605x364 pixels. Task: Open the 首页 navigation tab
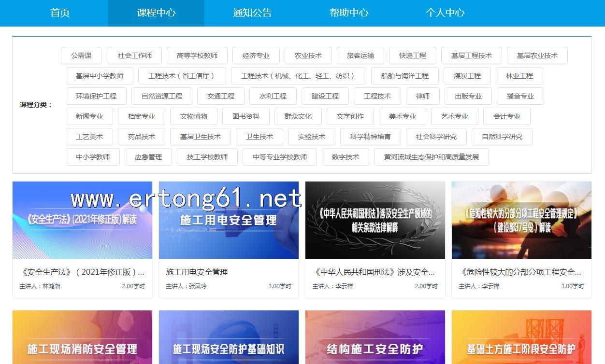click(x=60, y=13)
